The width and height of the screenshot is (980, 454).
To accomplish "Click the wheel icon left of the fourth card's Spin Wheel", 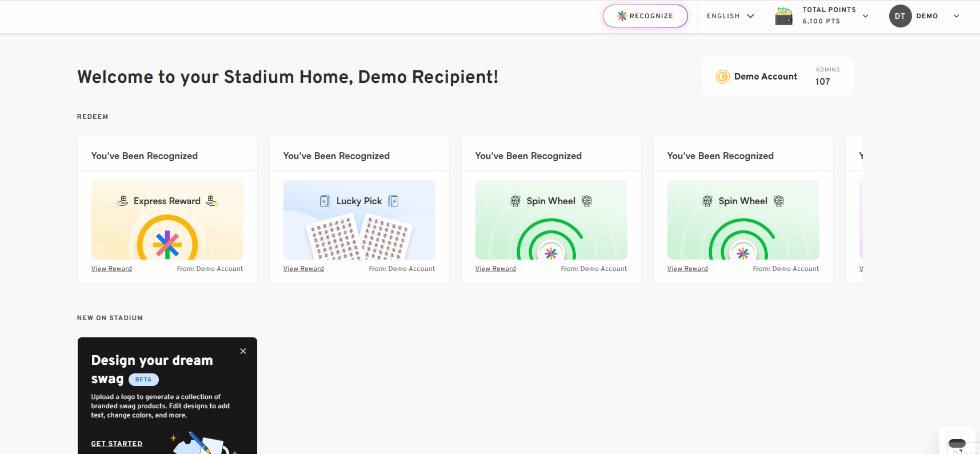I will pyautogui.click(x=707, y=201).
